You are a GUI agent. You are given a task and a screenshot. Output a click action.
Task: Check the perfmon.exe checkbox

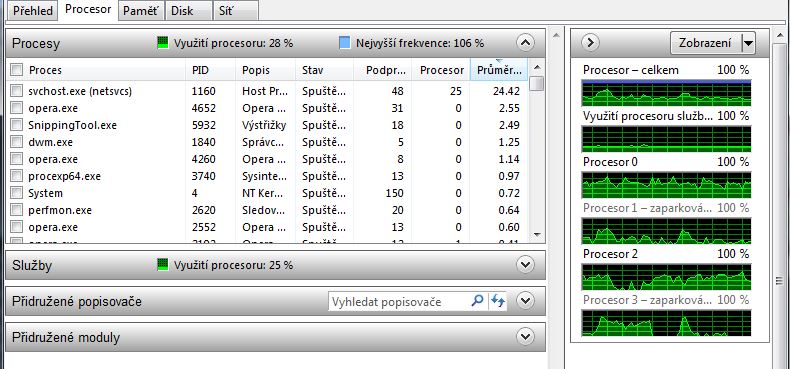[x=17, y=210]
